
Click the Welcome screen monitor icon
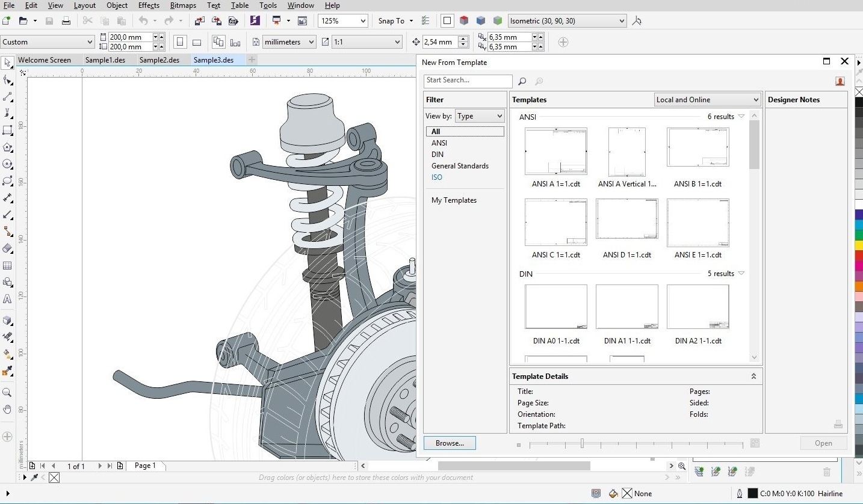tap(276, 20)
